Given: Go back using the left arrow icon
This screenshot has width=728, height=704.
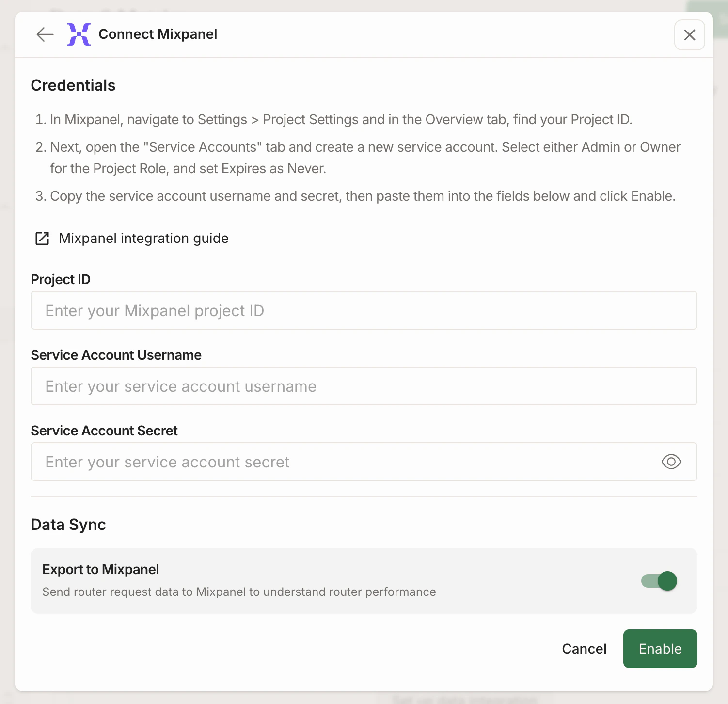Looking at the screenshot, I should (x=45, y=34).
